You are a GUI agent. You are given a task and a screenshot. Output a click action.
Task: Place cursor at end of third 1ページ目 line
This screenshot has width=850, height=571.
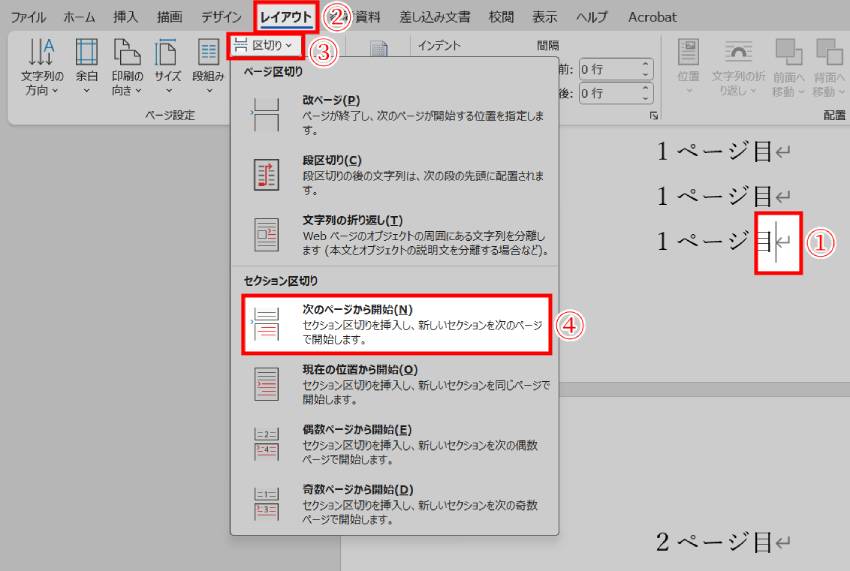[x=776, y=242]
